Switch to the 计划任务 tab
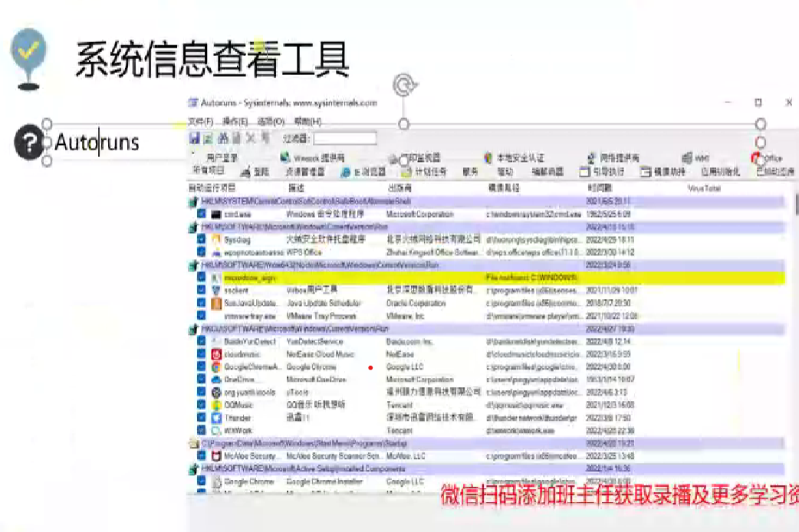This screenshot has height=532, width=799. (424, 172)
